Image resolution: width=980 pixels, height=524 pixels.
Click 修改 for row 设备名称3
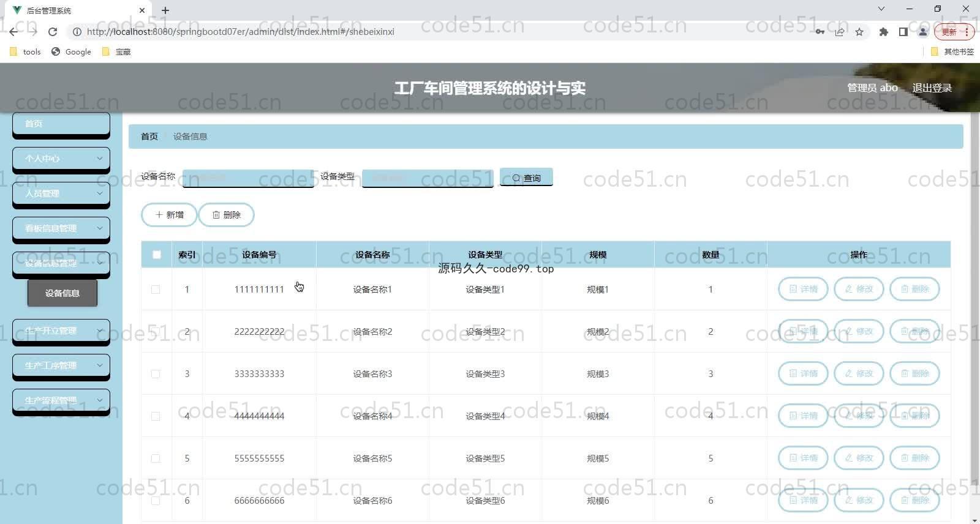(859, 373)
